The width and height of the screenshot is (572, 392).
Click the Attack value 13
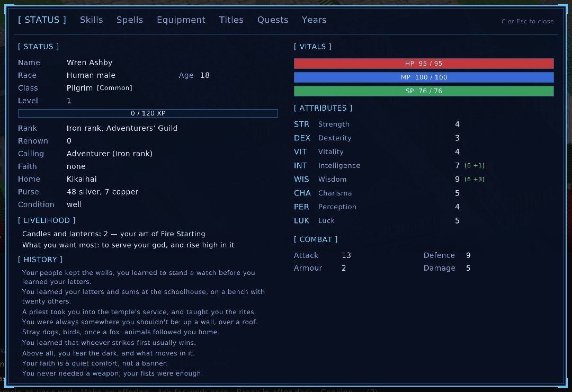click(x=346, y=255)
